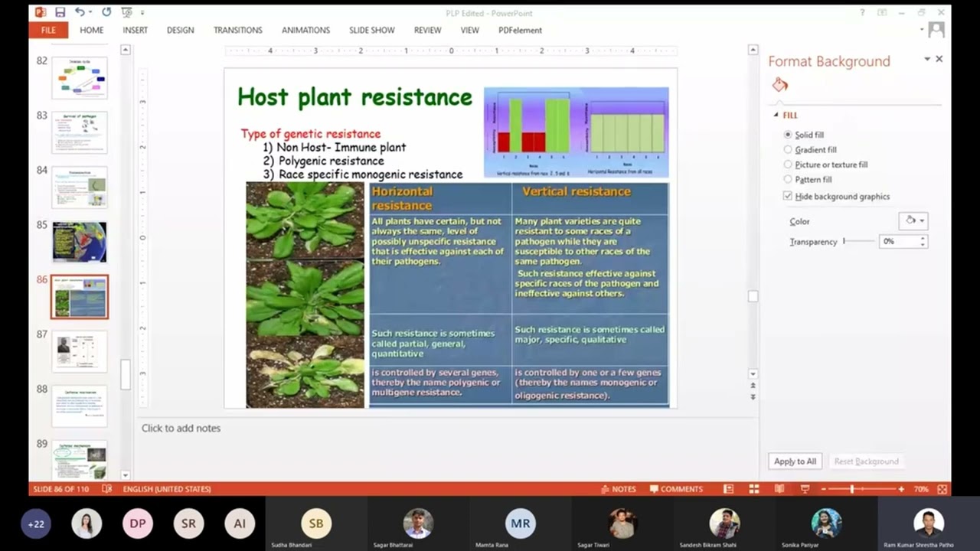Click the Transparency percentage input field
This screenshot has width=980, height=551.
[898, 241]
